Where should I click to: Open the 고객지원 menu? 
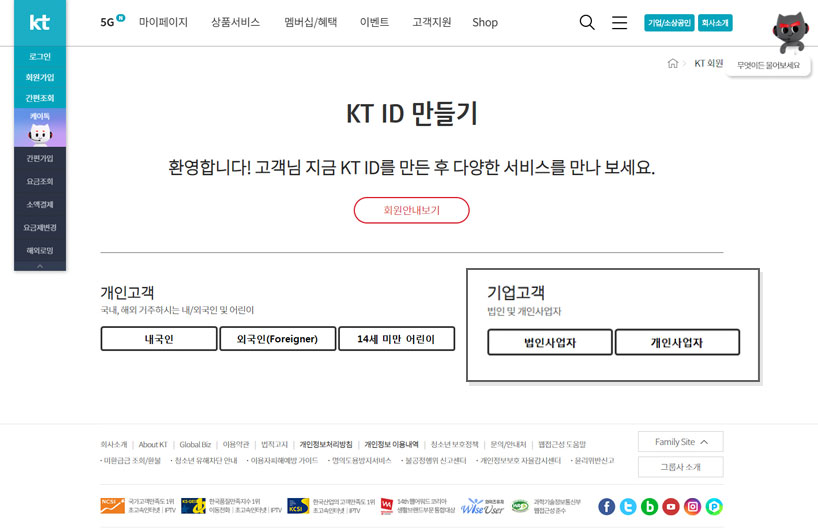tap(431, 22)
